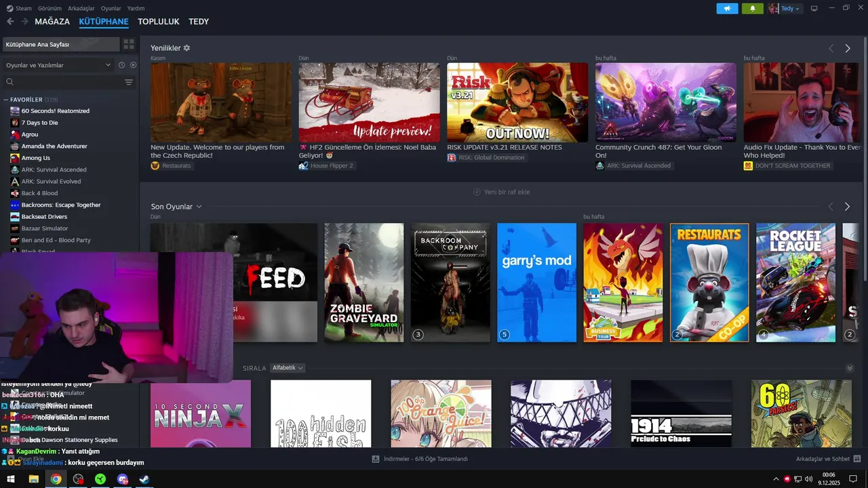Screen dimensions: 868x488
Task: Go back with the left navigation arrow
Action: 10,22
